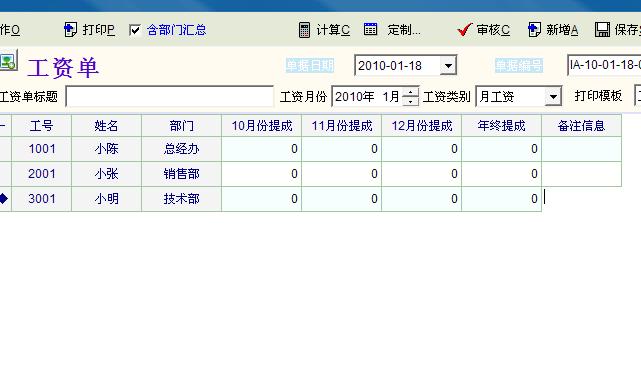Select employee number cell 3001

click(42, 199)
